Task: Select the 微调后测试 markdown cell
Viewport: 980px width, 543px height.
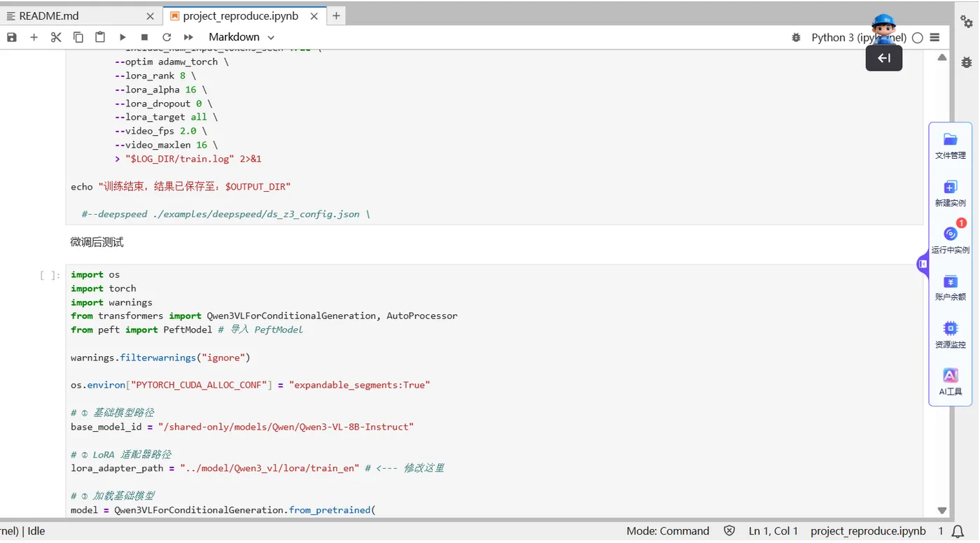Action: point(97,242)
